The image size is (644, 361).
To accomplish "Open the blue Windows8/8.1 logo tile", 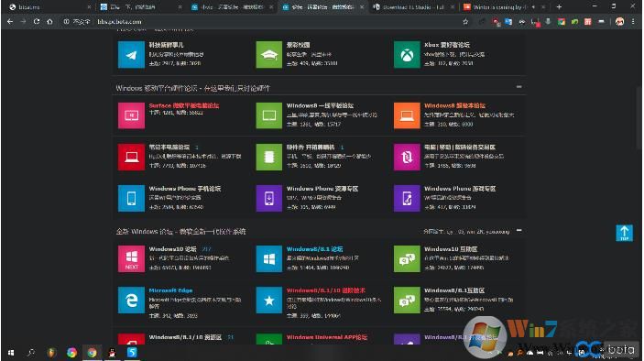I will point(269,258).
